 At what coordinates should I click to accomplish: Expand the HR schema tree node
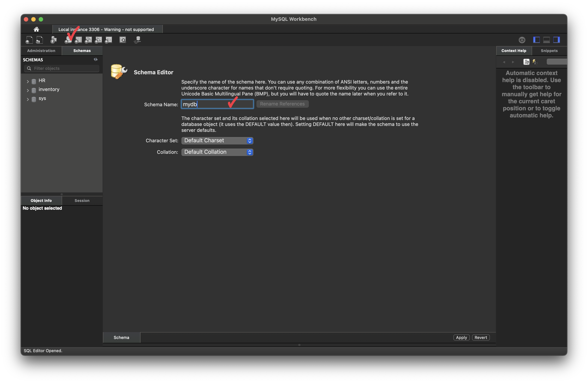coord(28,81)
